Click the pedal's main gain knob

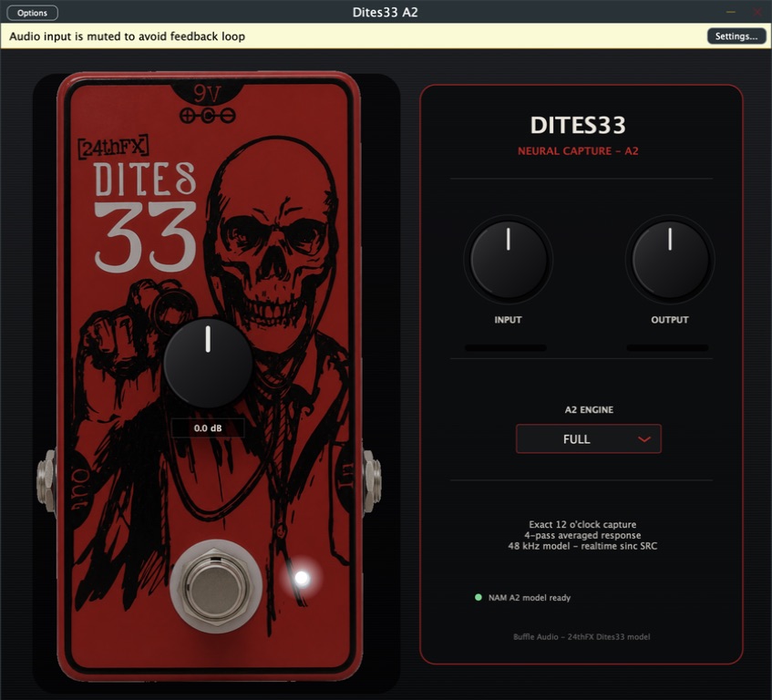point(208,364)
